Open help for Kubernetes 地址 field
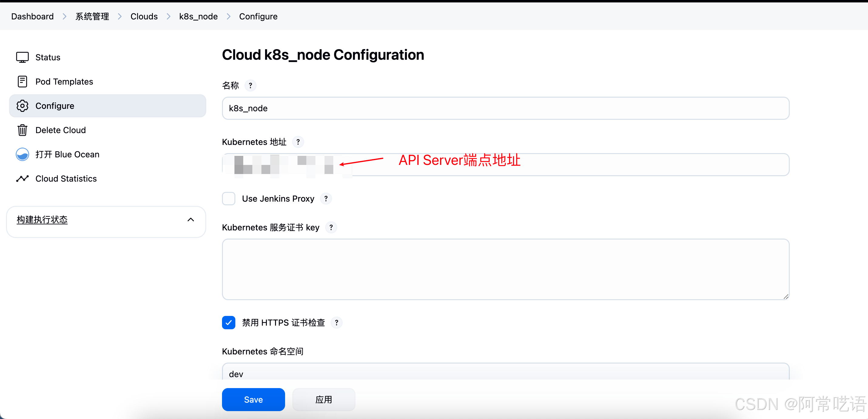868x419 pixels. point(298,142)
